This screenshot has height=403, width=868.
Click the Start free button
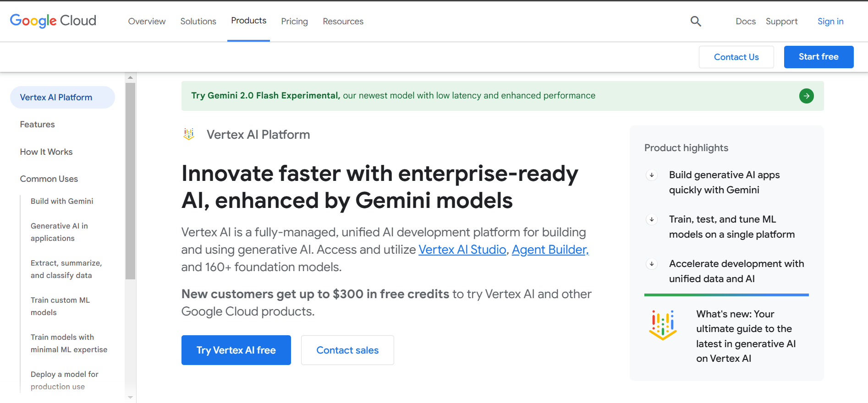[x=819, y=57]
